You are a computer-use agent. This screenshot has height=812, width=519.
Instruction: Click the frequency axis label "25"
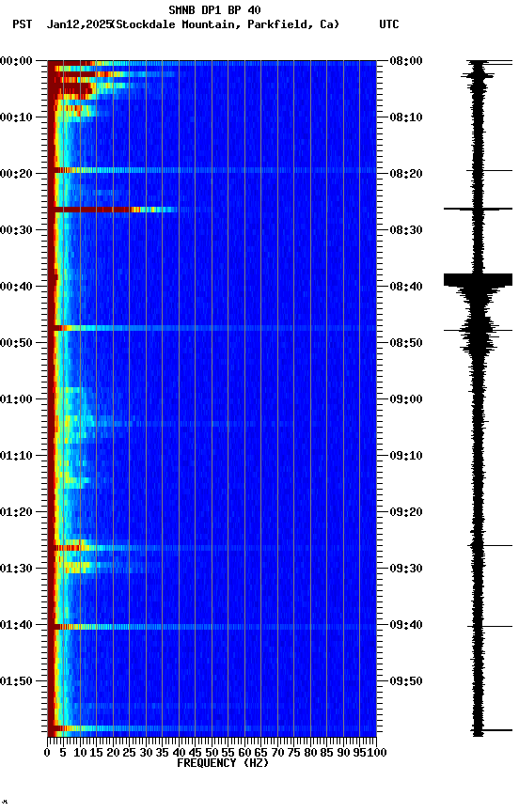tap(130, 754)
